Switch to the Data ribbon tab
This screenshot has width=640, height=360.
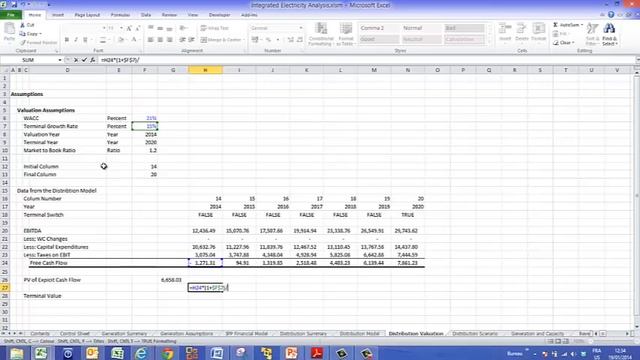click(146, 15)
